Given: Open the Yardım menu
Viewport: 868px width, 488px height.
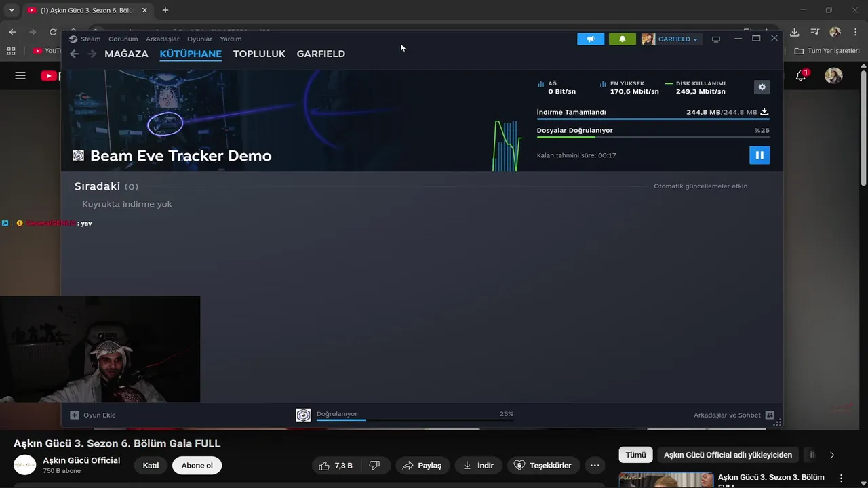Looking at the screenshot, I should tap(231, 39).
